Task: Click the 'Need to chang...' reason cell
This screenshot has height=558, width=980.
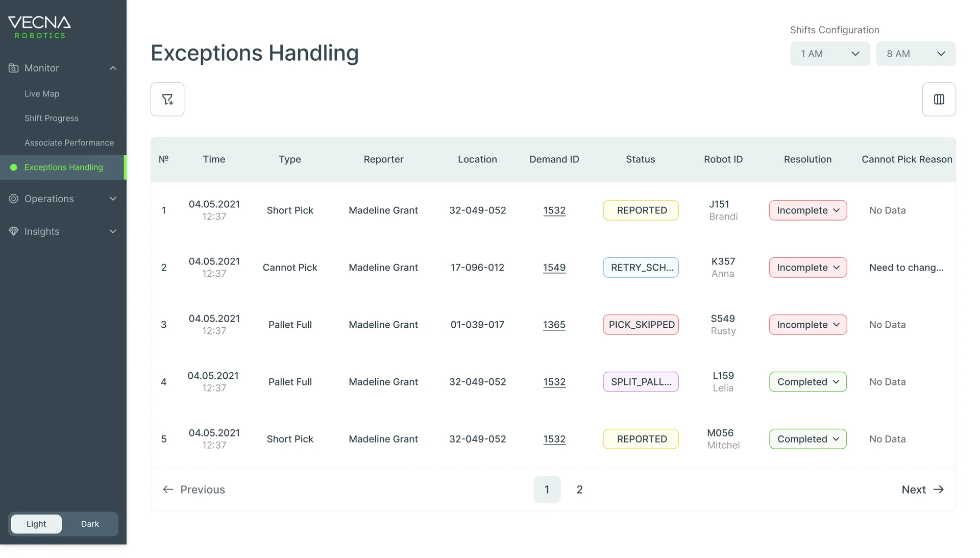Action: point(906,268)
